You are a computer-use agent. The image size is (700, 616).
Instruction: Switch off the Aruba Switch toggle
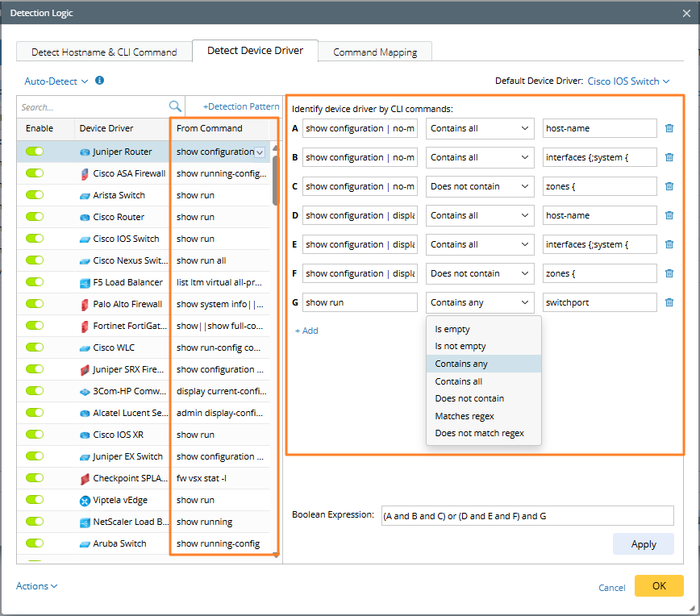[35, 543]
